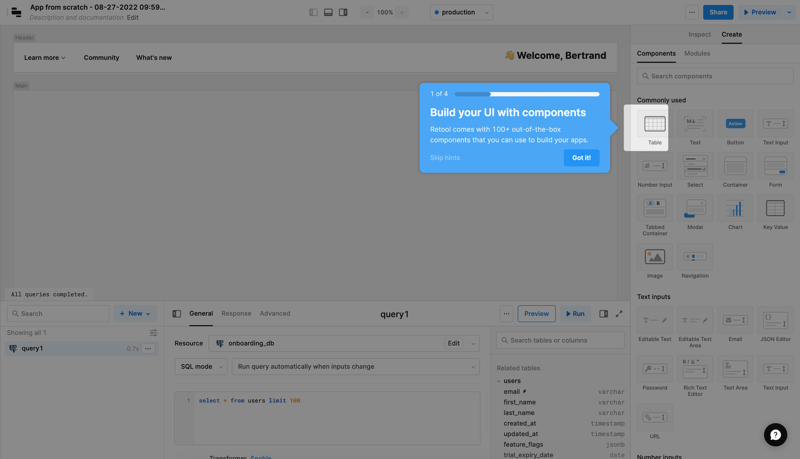Select the Tabbed Container component
The width and height of the screenshot is (800, 459).
tap(655, 215)
